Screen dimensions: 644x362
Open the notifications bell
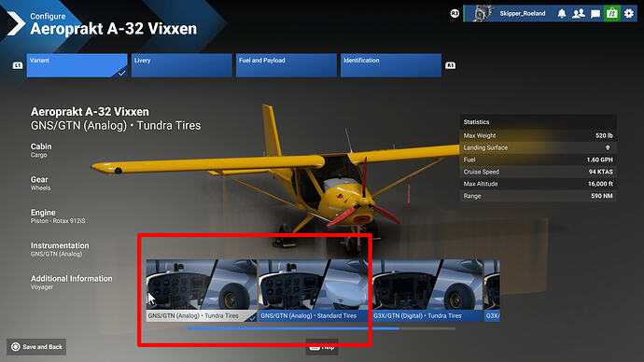tap(562, 14)
